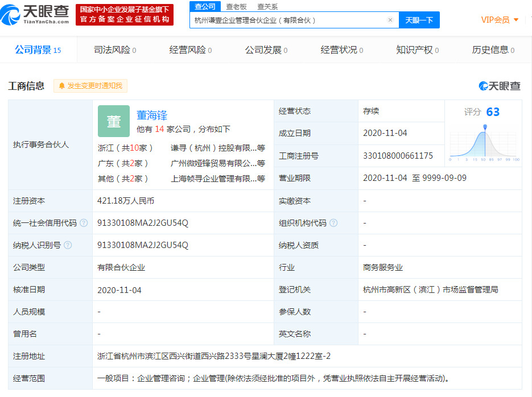Open the 谦寻（杭州）控股有限 company link
This screenshot has width=532, height=397.
click(218, 148)
